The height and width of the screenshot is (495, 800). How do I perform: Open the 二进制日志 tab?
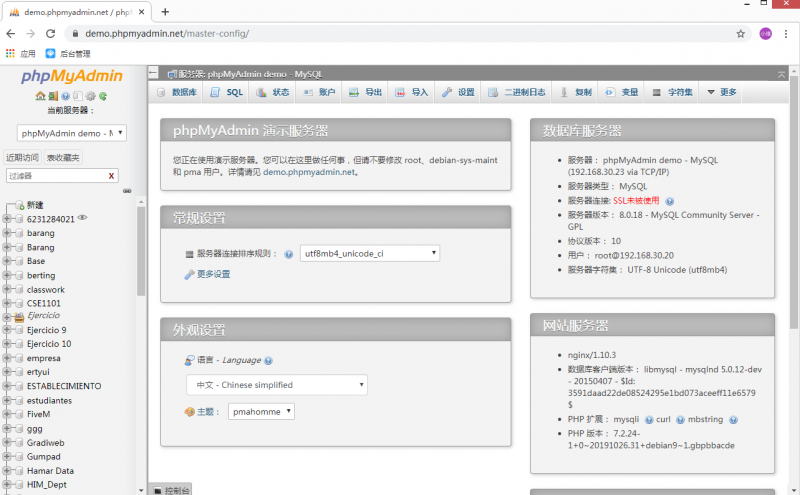pos(516,92)
